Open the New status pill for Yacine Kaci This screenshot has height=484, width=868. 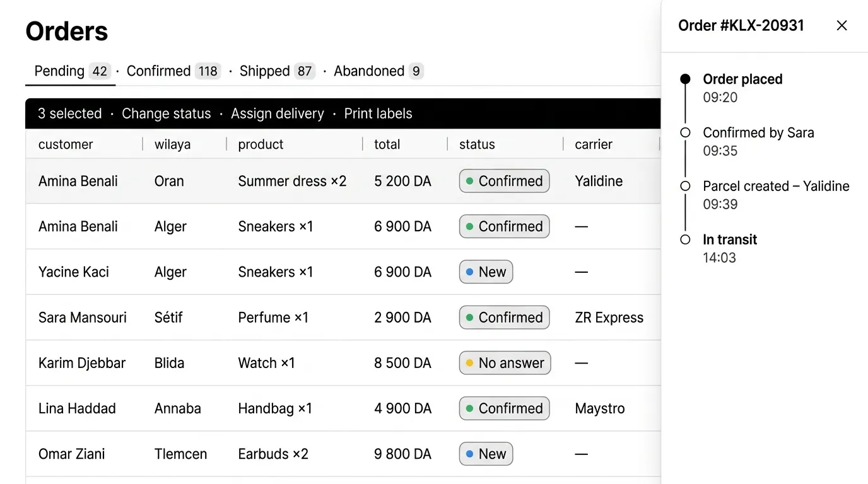[x=486, y=272]
